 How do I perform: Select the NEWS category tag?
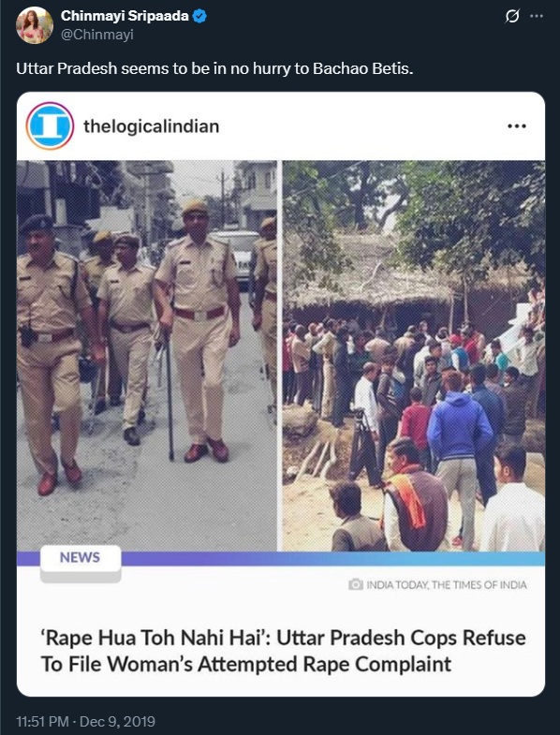click(81, 557)
